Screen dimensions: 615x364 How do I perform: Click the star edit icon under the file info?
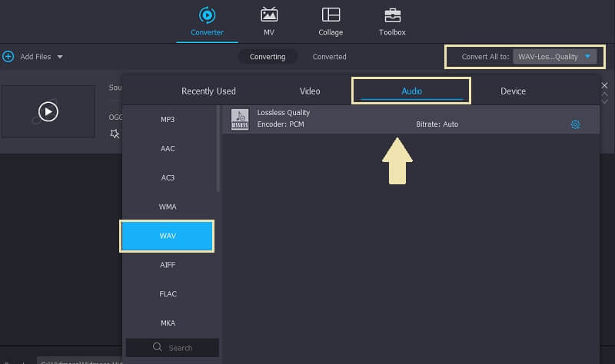point(115,134)
